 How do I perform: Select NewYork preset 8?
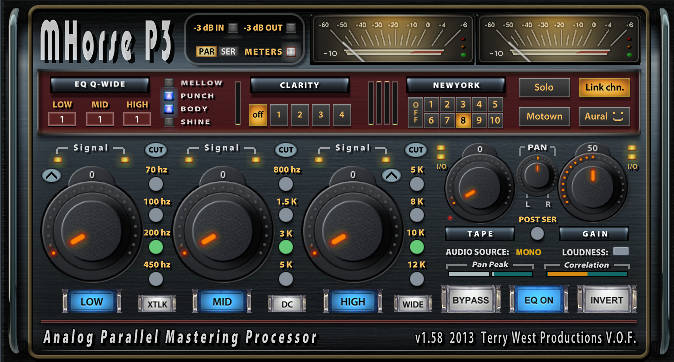pos(463,120)
